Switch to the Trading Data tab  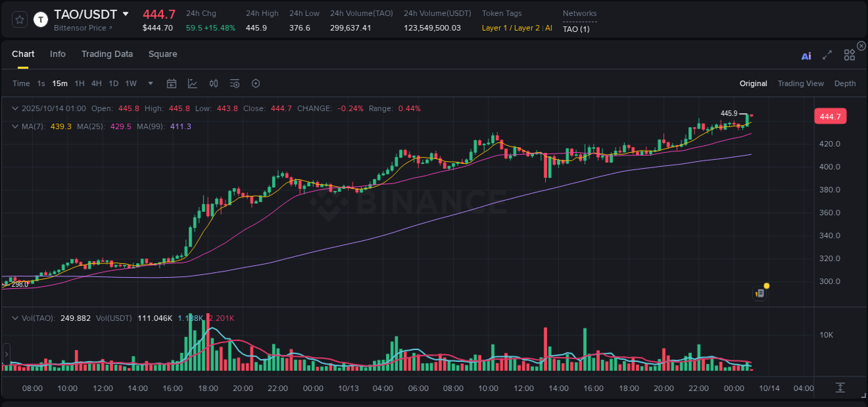[x=107, y=53]
